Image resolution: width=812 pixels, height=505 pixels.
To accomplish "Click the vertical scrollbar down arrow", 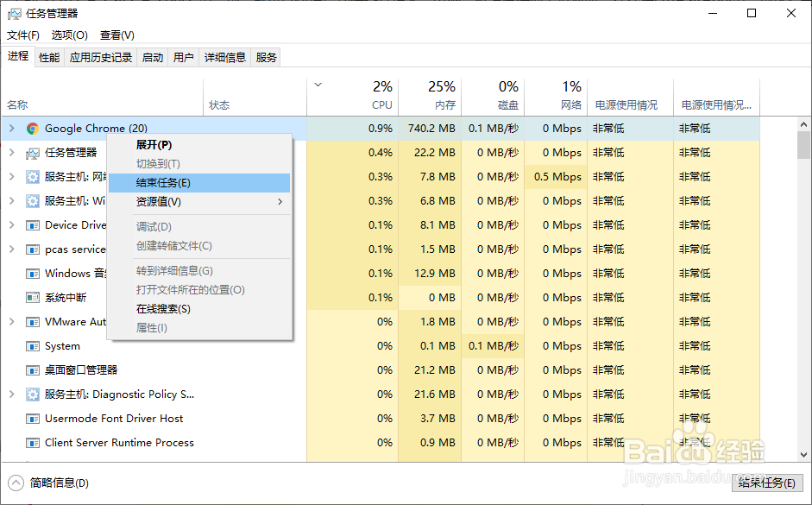I will tap(803, 455).
